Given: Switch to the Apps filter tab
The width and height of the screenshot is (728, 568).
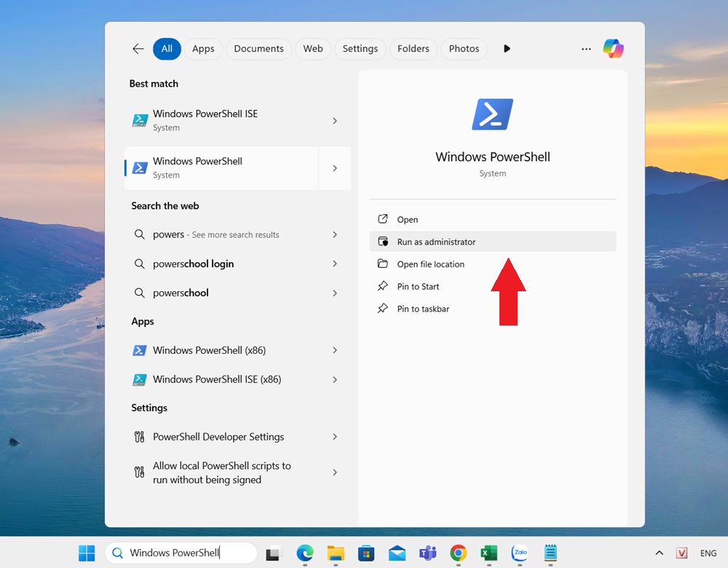Looking at the screenshot, I should coord(203,49).
